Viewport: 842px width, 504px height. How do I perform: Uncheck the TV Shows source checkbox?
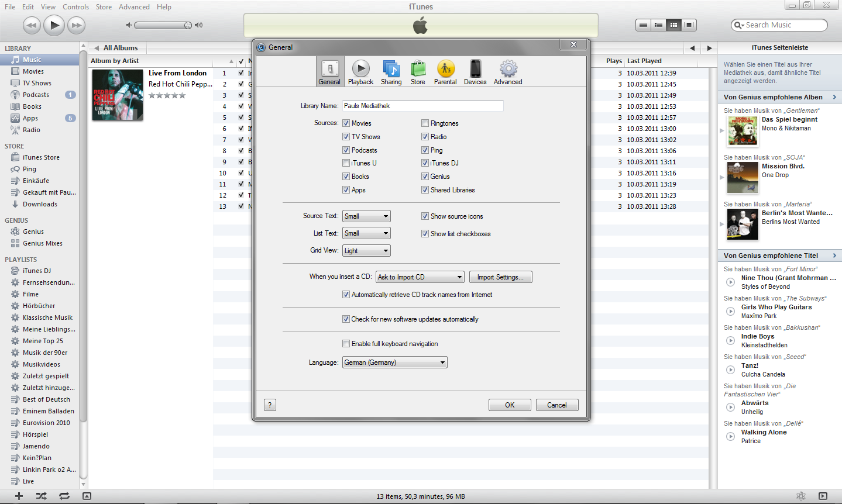346,137
